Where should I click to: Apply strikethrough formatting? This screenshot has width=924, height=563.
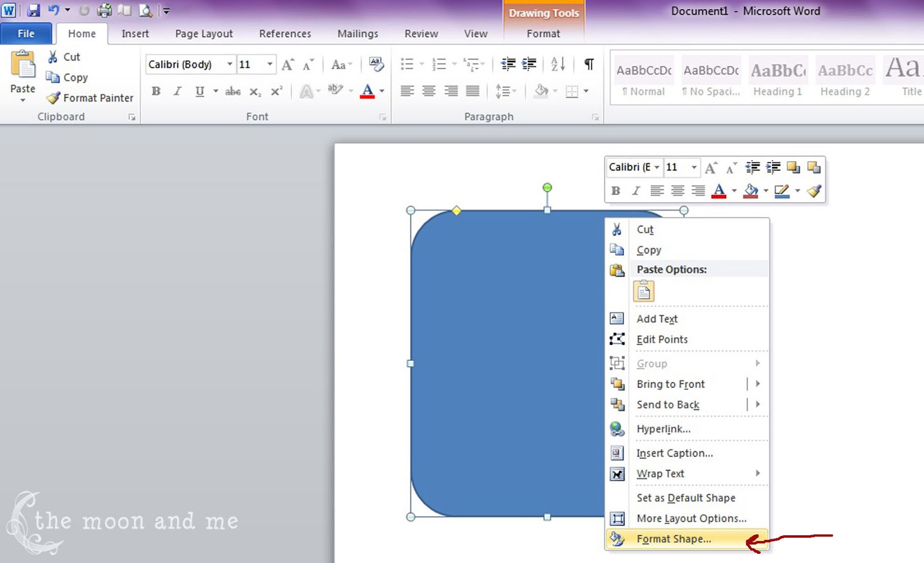(x=232, y=91)
